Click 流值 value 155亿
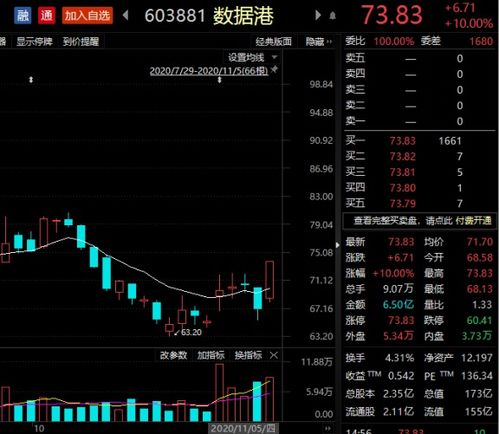This screenshot has width=499, height=434. (x=478, y=412)
